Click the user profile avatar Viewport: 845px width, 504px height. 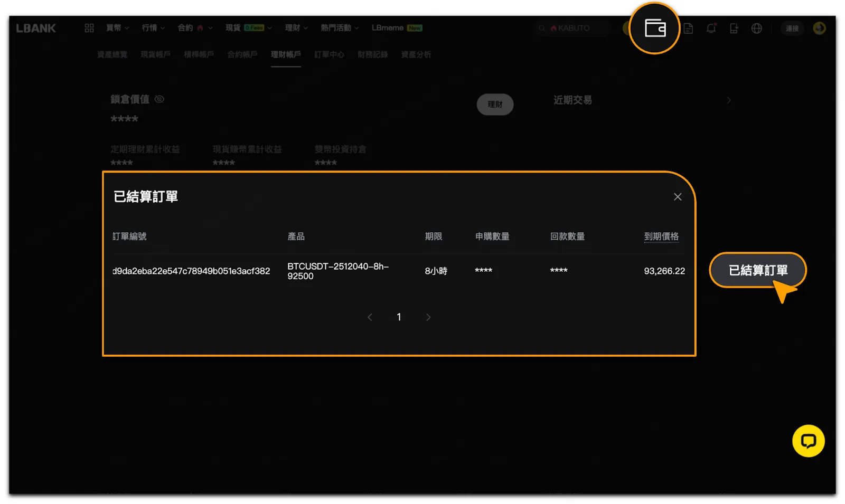click(x=819, y=28)
